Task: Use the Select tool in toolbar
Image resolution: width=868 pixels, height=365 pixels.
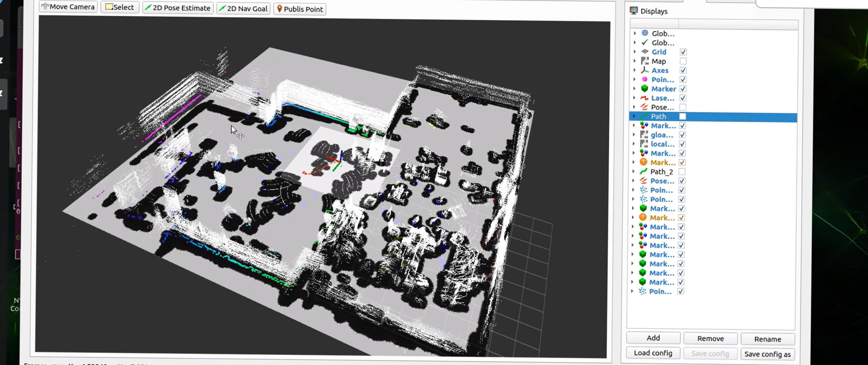Action: [120, 7]
